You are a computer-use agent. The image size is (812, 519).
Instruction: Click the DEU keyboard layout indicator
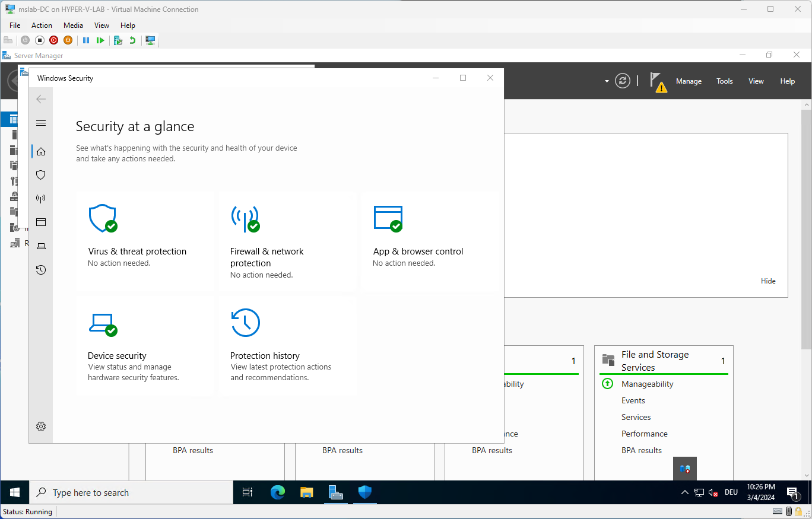731,492
